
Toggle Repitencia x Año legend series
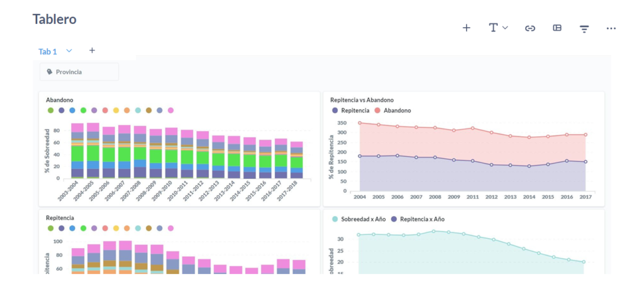[x=418, y=219]
